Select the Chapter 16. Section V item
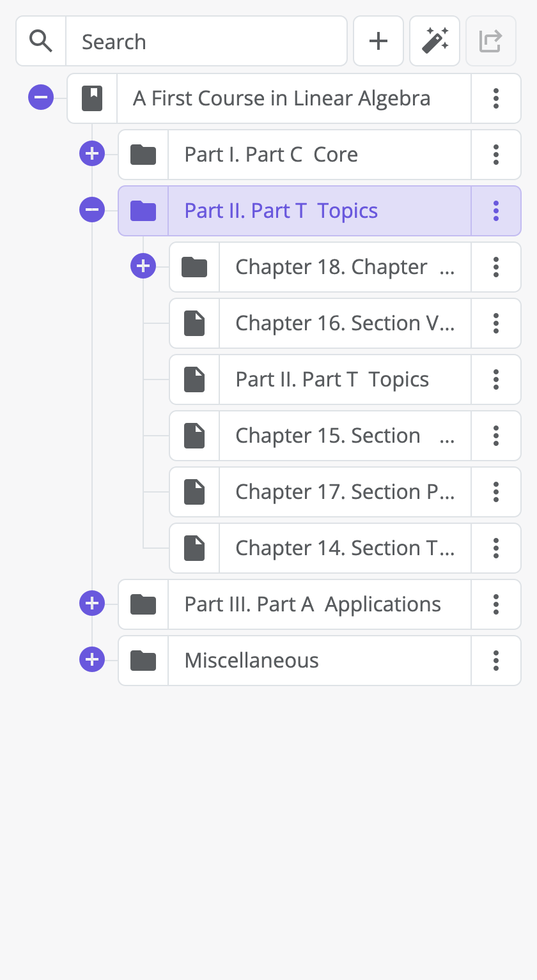The image size is (537, 980). click(x=345, y=323)
